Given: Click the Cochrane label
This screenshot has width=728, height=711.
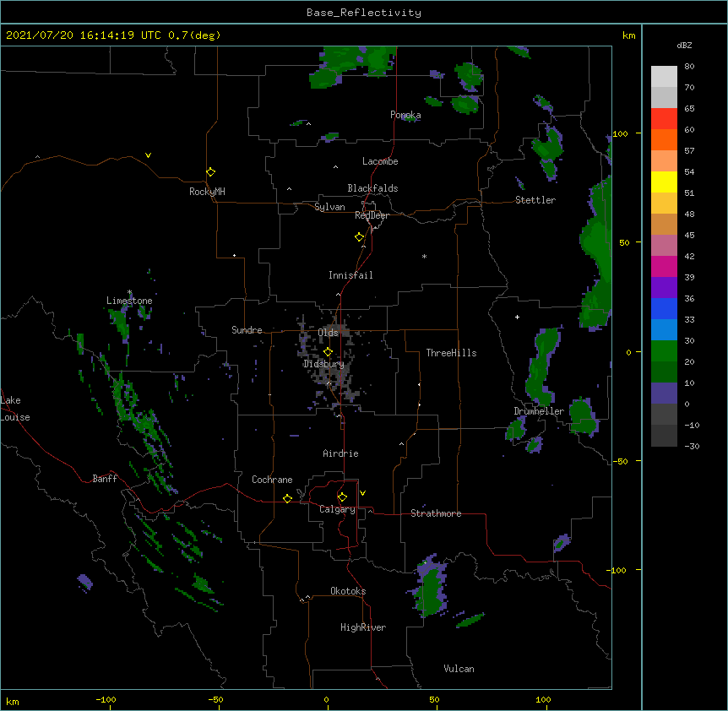Looking at the screenshot, I should (272, 480).
